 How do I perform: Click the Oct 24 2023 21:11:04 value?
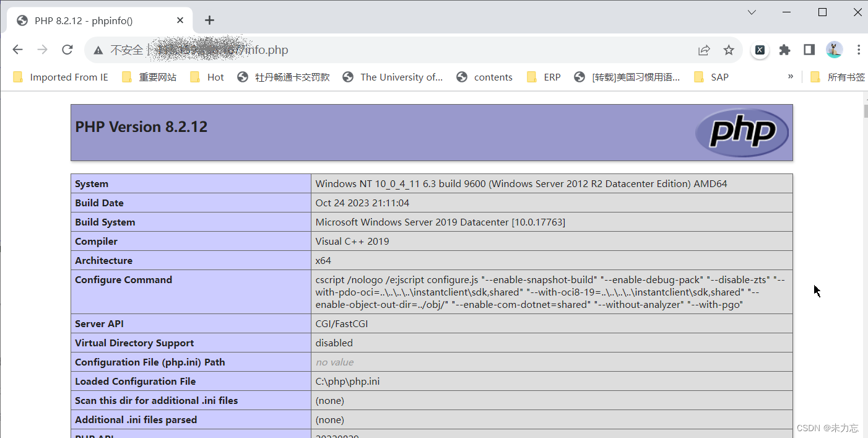click(362, 203)
